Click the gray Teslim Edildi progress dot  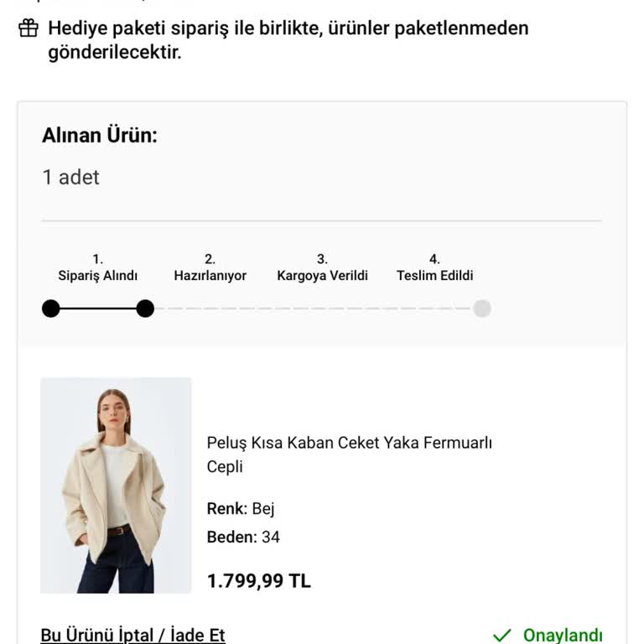point(482,309)
